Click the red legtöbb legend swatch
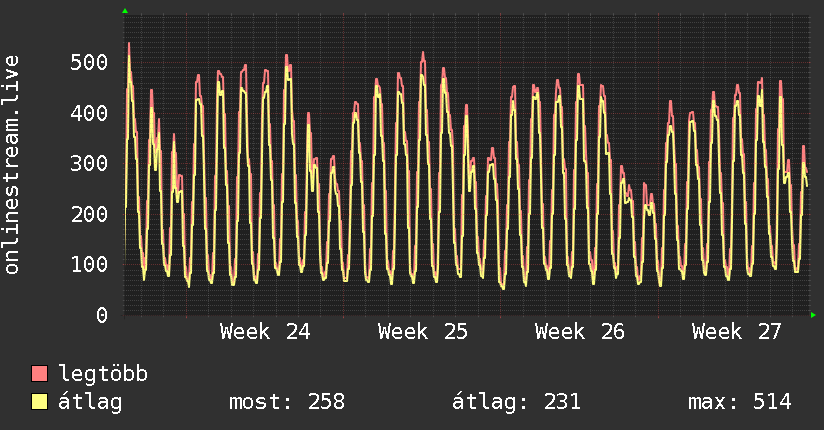 pos(39,374)
